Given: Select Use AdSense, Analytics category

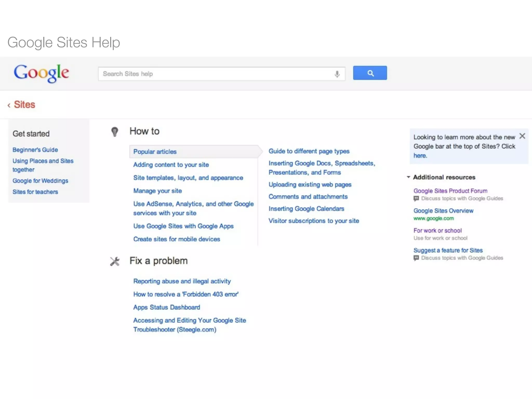Looking at the screenshot, I should click(x=194, y=208).
